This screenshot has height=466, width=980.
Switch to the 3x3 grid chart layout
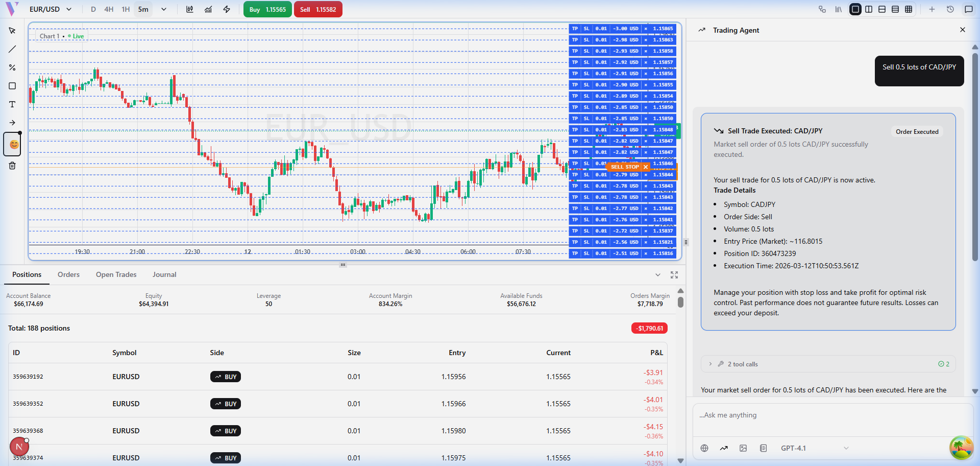point(909,9)
